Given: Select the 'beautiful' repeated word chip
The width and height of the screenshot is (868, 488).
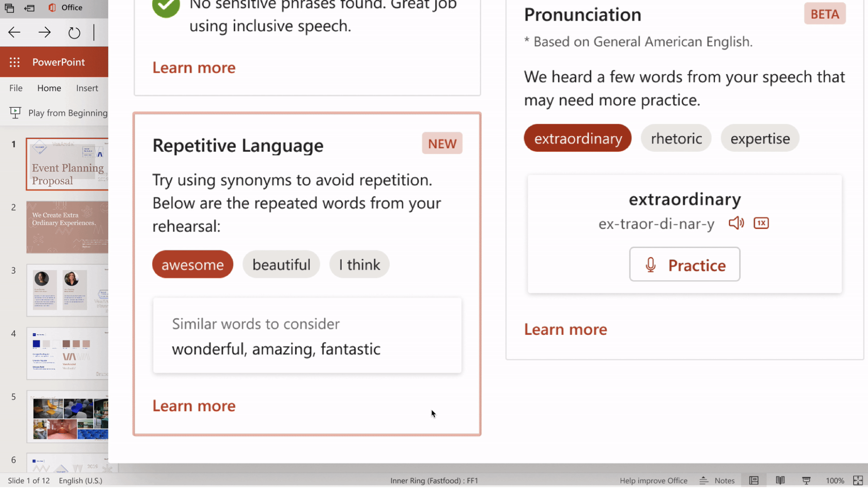Looking at the screenshot, I should 281,265.
